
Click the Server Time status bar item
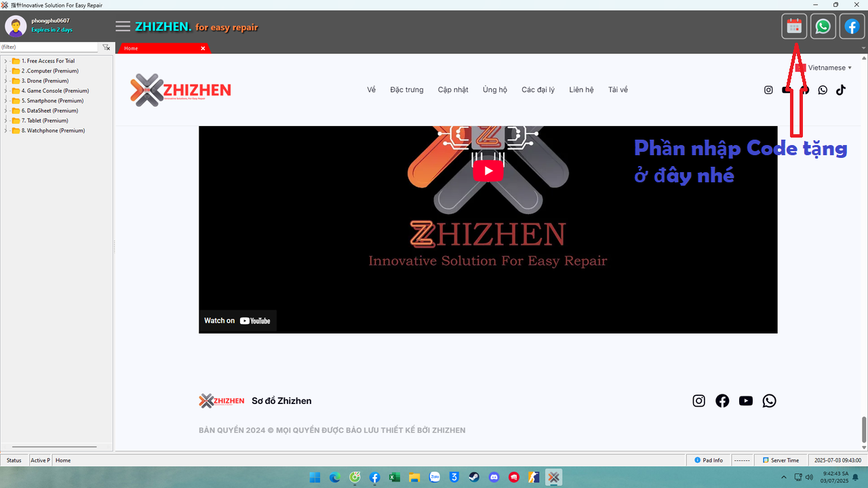[781, 460]
